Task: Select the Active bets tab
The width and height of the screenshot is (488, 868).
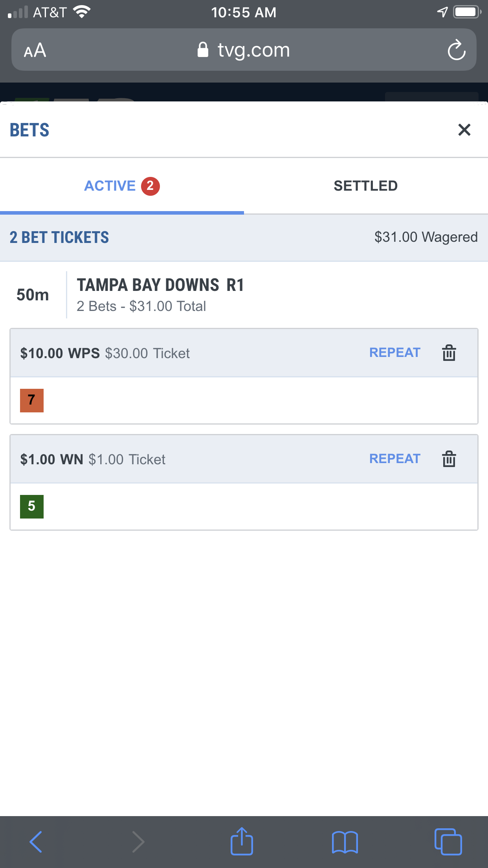Action: pos(122,186)
